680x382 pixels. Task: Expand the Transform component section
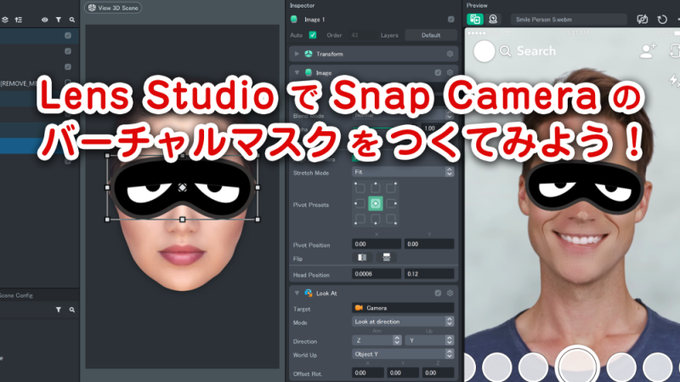297,54
